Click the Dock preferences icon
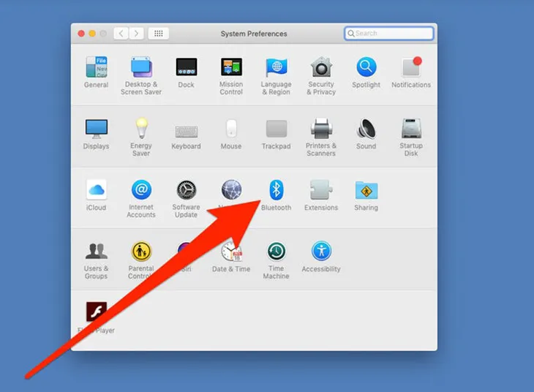Viewport: 534px width, 392px height. point(186,68)
